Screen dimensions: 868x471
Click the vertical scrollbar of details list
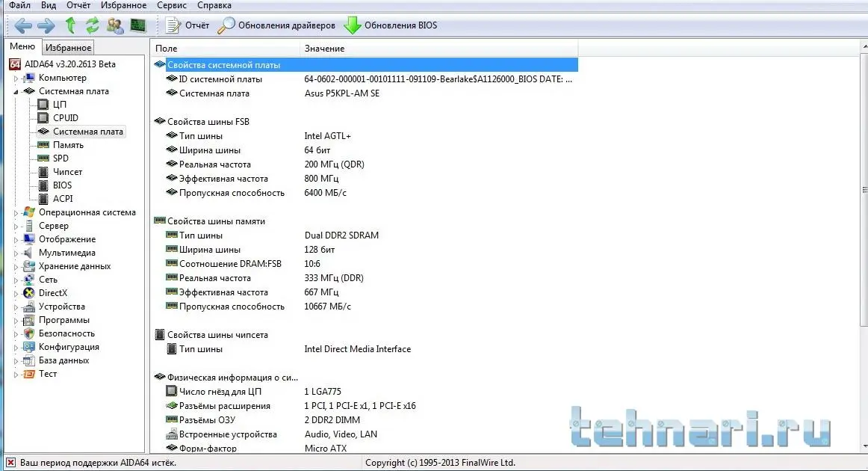pyautogui.click(x=864, y=190)
